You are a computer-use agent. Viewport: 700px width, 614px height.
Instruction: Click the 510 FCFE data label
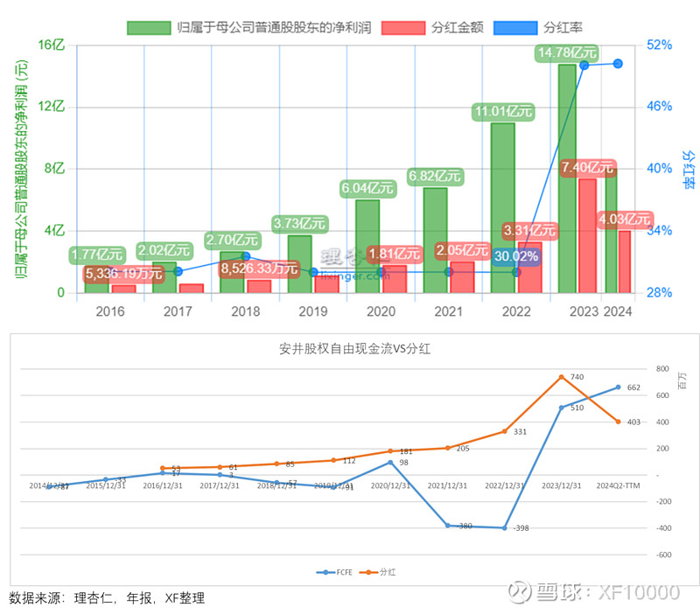[577, 408]
